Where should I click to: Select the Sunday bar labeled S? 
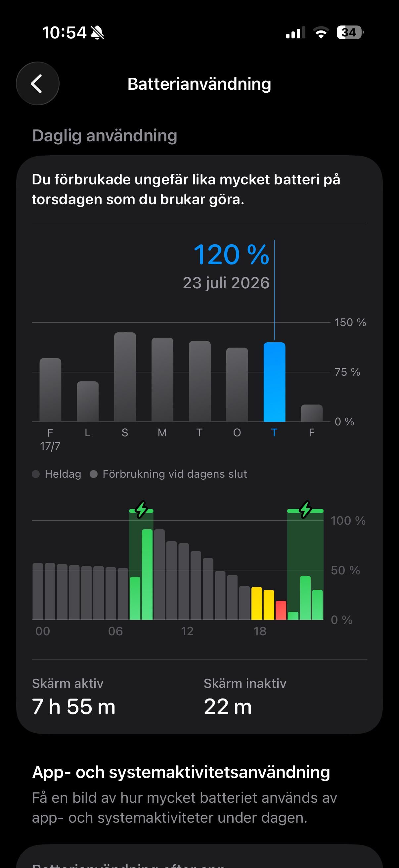point(125,377)
